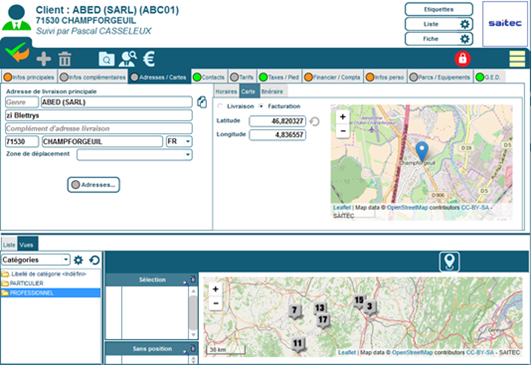Click the cluster marker labeled 7
Screen dimensions: 531x365
(x=295, y=312)
